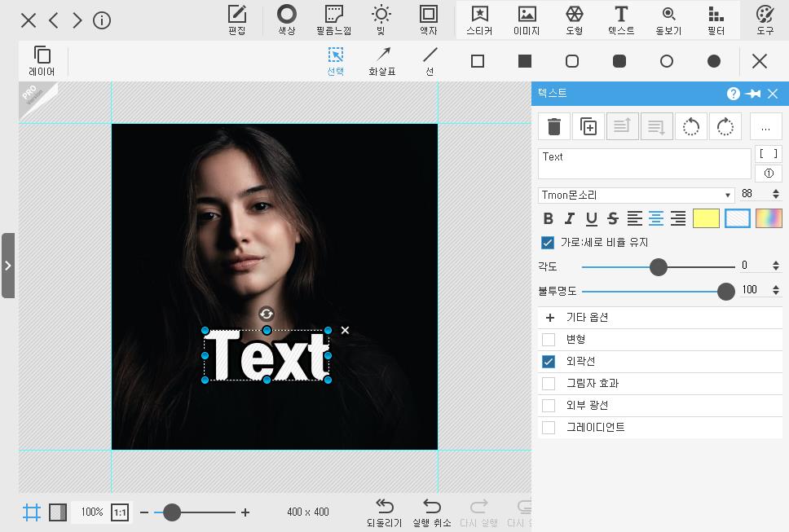Open the 레이어 (Layer) panel

point(42,61)
